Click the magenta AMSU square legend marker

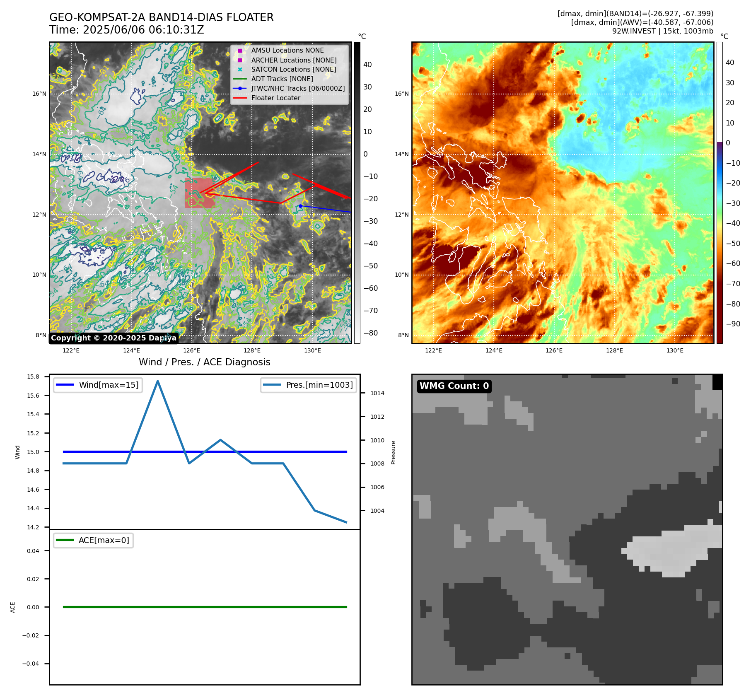click(x=240, y=51)
